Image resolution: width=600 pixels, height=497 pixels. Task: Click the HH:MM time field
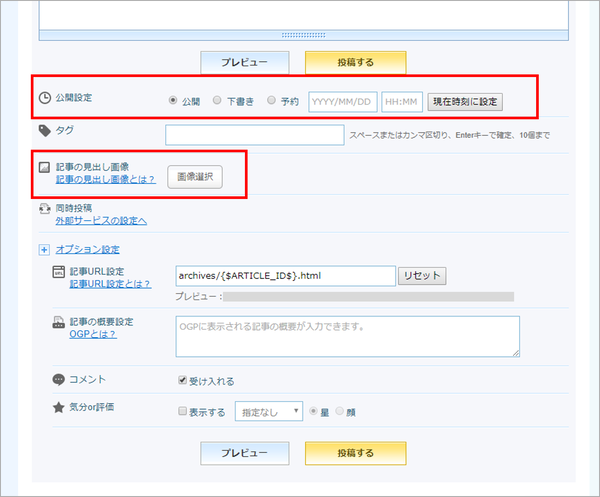click(402, 102)
